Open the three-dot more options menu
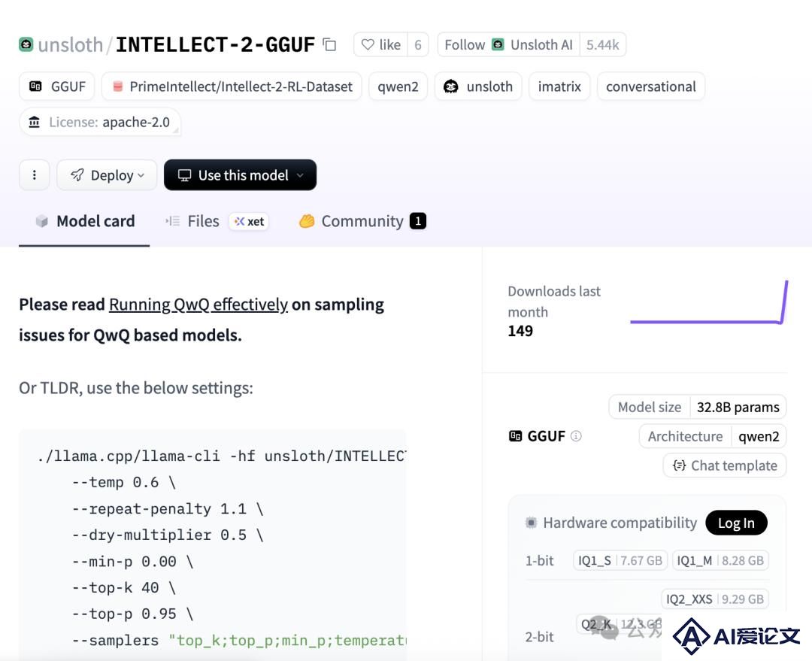The height and width of the screenshot is (661, 812). point(34,175)
